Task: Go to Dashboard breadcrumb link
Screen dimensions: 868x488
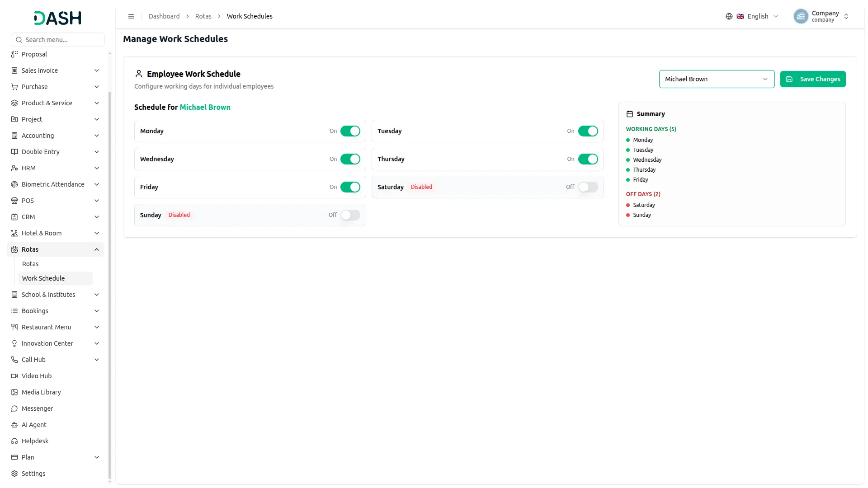Action: 164,16
